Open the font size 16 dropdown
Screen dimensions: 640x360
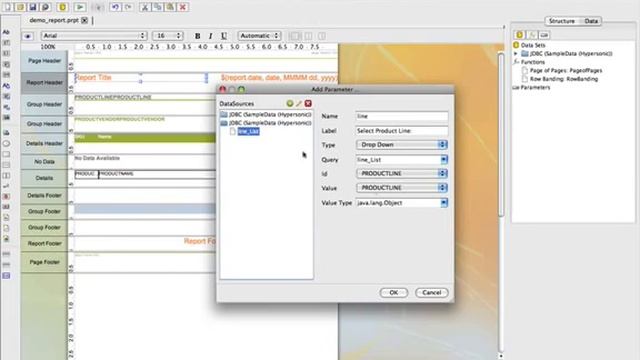[x=167, y=36]
